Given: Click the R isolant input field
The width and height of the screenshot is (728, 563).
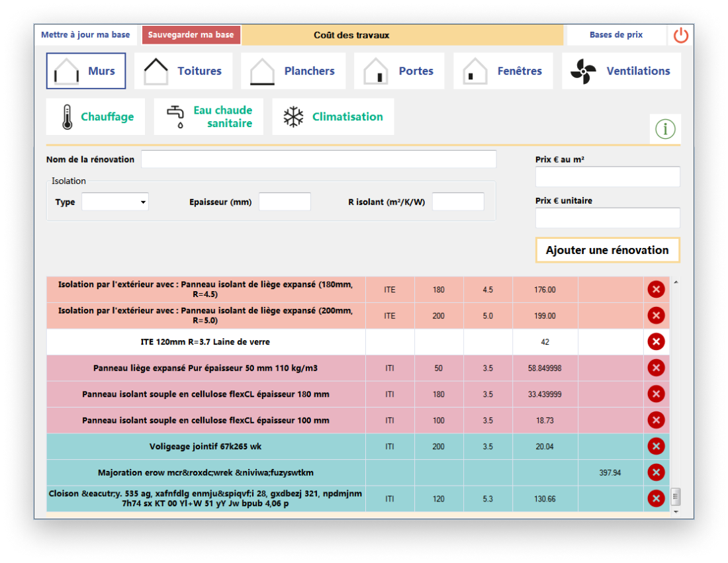Looking at the screenshot, I should coord(458,202).
